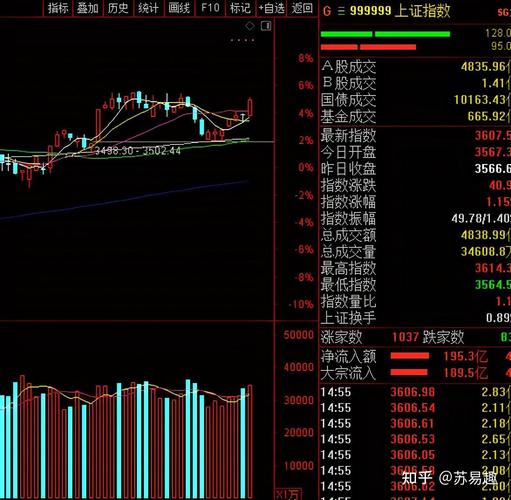
Task: Click the 指数量比 label
Action: (348, 301)
